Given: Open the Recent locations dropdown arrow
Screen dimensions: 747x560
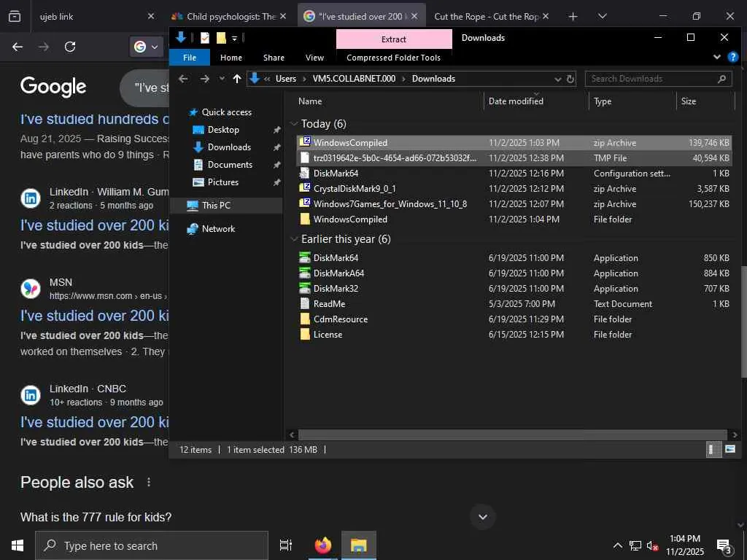Looking at the screenshot, I should click(x=222, y=79).
